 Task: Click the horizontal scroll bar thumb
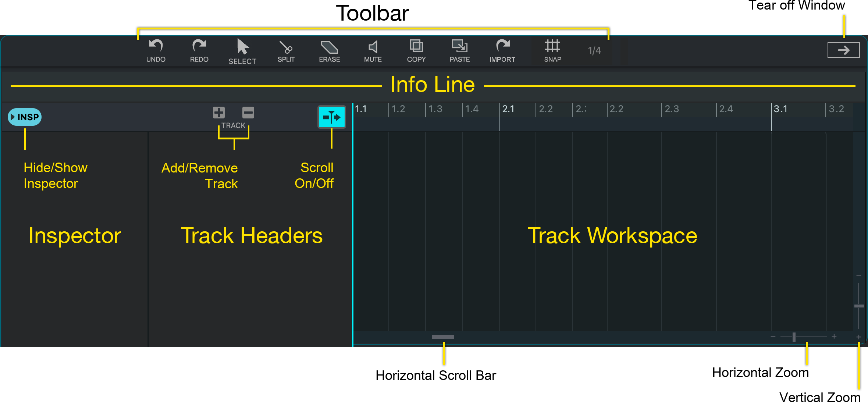(x=443, y=337)
